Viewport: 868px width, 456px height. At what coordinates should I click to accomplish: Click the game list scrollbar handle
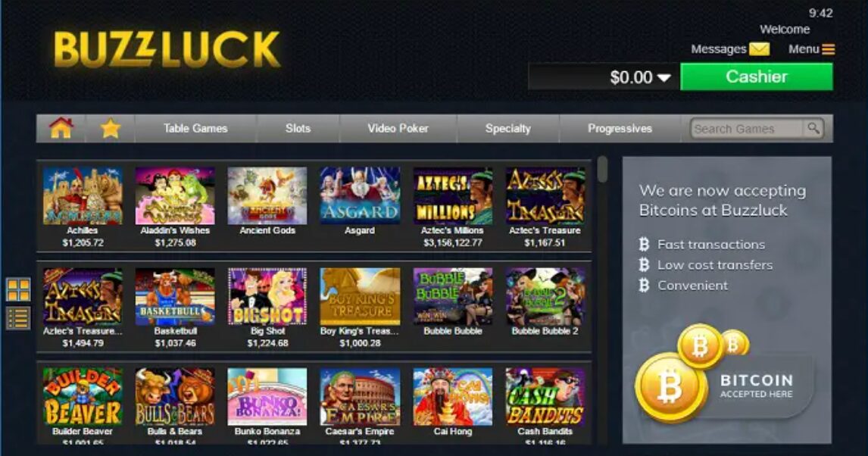click(602, 169)
